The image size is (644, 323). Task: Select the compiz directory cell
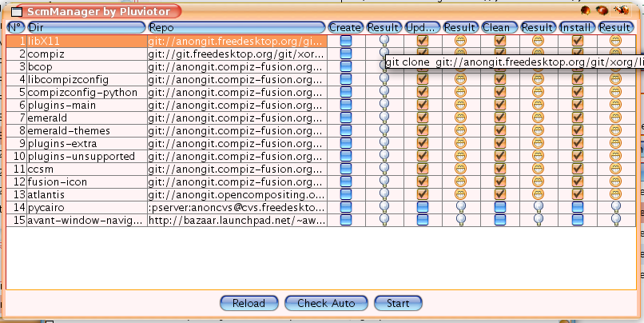point(86,54)
